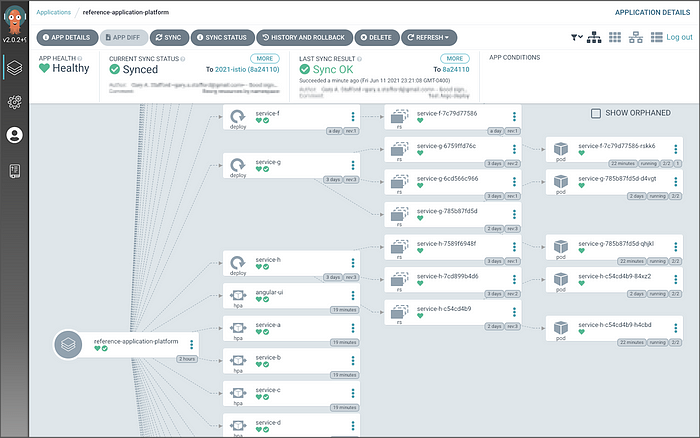Click the Log out link
Viewport: 700px width, 438px height.
click(x=679, y=38)
